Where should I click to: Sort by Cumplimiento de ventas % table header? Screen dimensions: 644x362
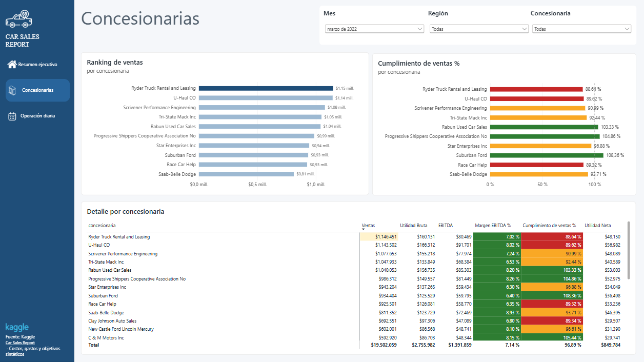tap(549, 225)
